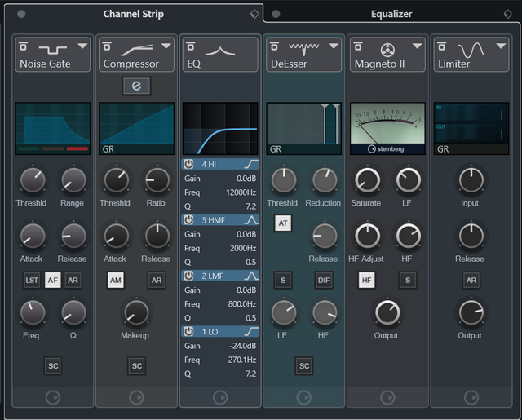
Task: Enable Compressor AR auto release
Action: [x=157, y=281]
